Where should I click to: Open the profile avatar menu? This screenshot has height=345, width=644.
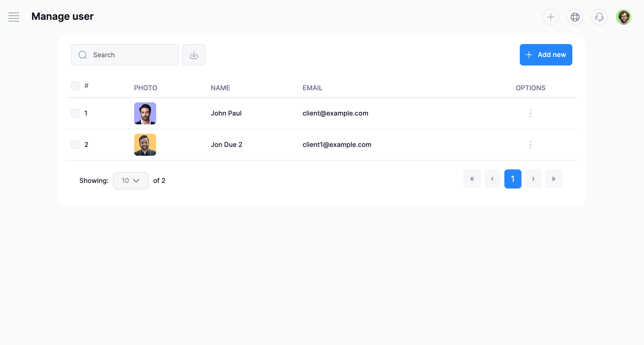click(x=623, y=17)
